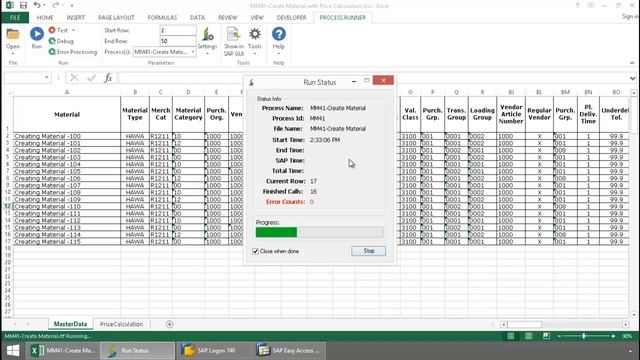640x360 pixels.
Task: Click the formula bar confirm checkmark
Action: (x=91, y=78)
